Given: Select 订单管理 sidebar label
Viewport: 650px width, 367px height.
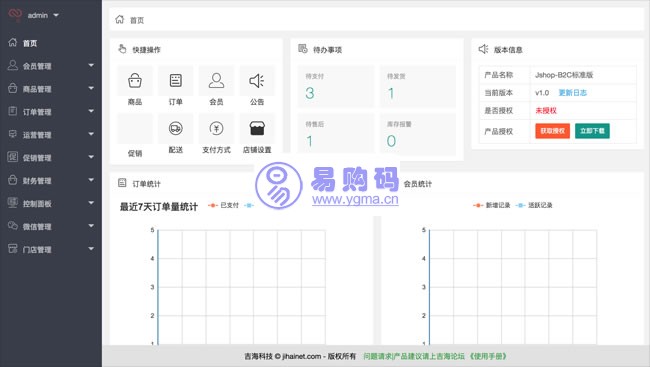Looking at the screenshot, I should click(37, 112).
